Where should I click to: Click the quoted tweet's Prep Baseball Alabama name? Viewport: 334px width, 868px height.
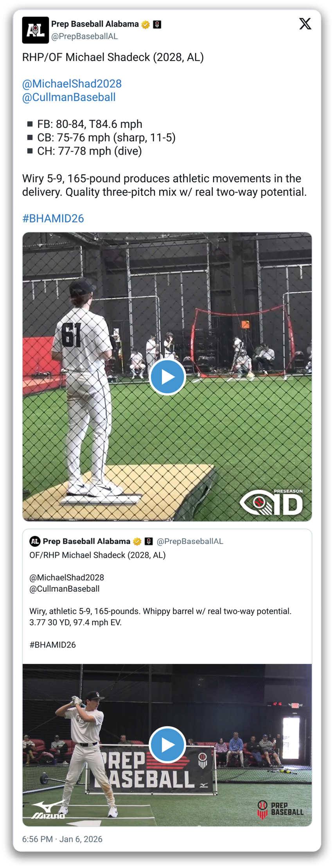[86, 541]
